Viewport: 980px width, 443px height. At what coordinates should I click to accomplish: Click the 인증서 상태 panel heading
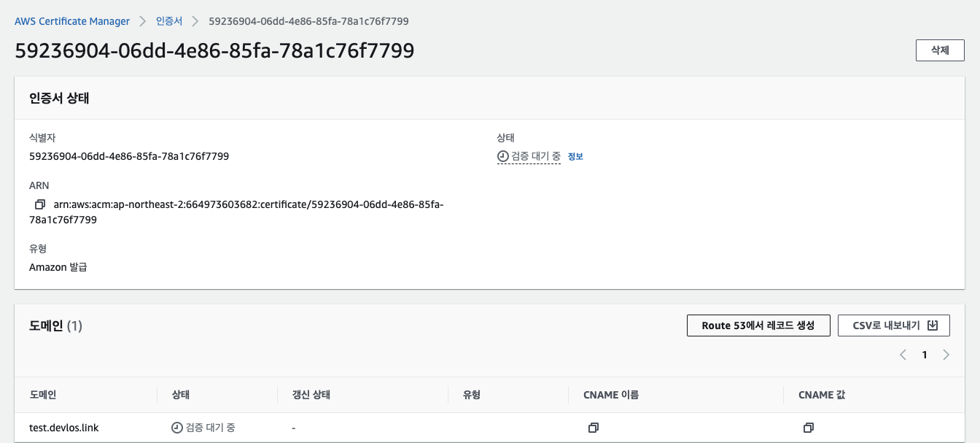pyautogui.click(x=59, y=98)
